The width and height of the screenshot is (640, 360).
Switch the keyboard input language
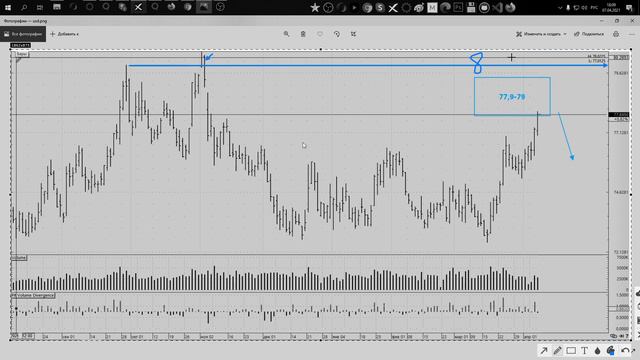tap(594, 8)
